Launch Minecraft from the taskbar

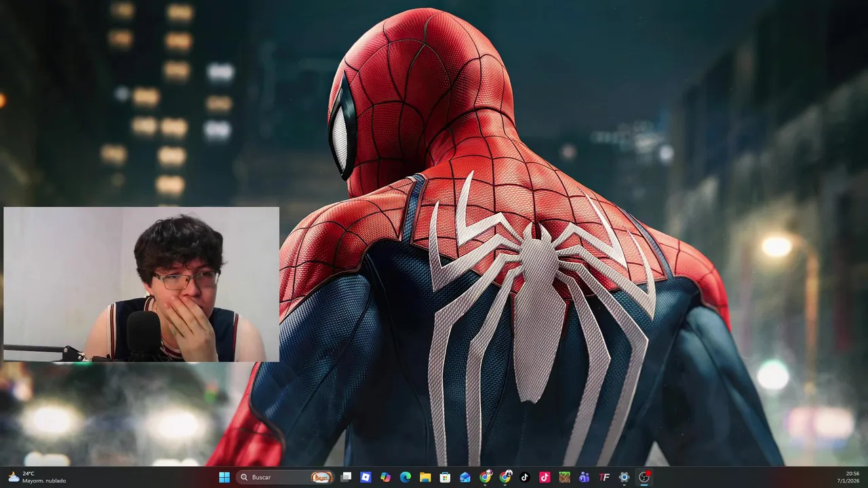564,477
